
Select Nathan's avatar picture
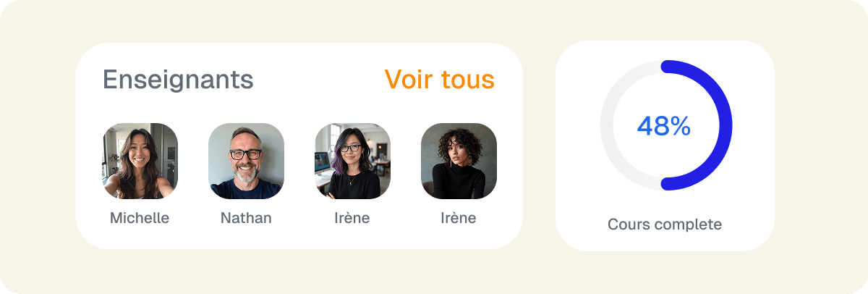click(x=246, y=161)
